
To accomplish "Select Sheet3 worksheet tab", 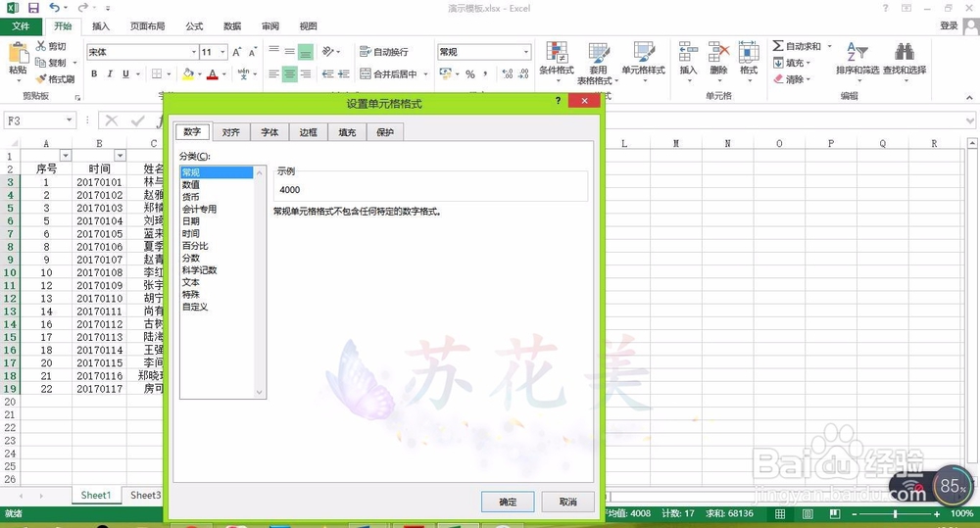I will click(146, 495).
